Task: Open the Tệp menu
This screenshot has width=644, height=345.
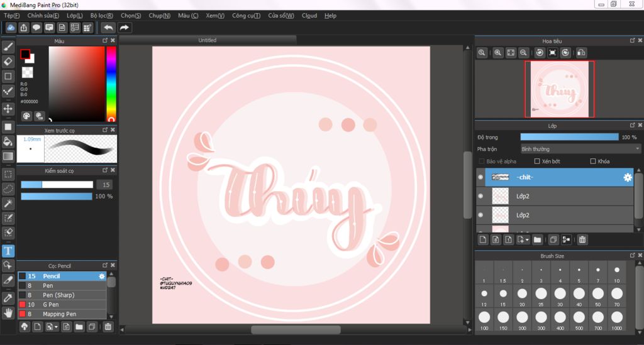Action: click(11, 16)
